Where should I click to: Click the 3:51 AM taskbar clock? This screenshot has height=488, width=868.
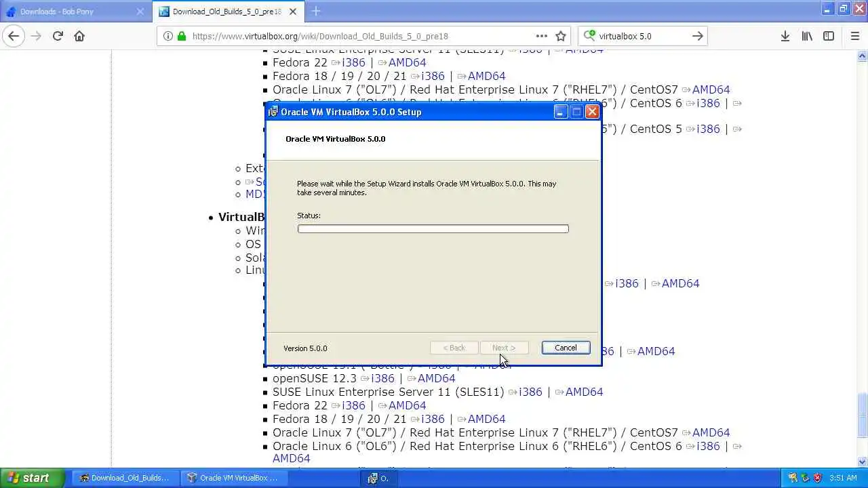point(843,478)
